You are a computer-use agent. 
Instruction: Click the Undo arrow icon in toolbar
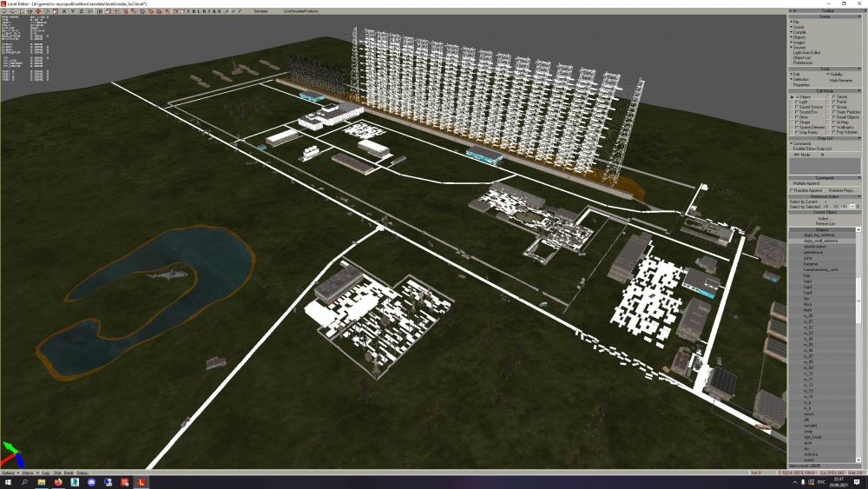pyautogui.click(x=4, y=11)
